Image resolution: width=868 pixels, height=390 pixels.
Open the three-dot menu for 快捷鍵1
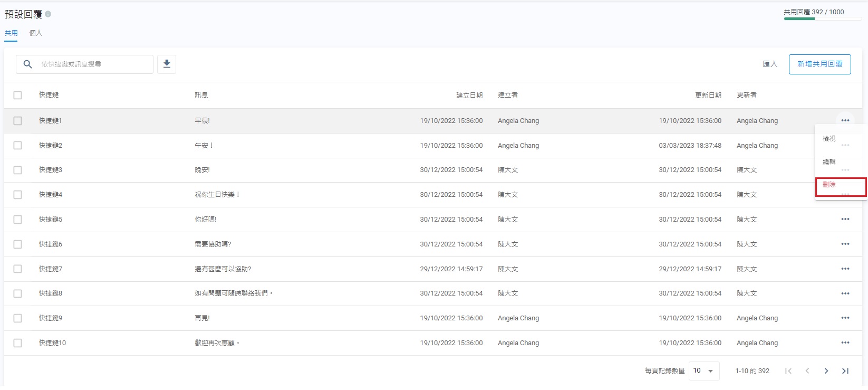click(x=845, y=120)
